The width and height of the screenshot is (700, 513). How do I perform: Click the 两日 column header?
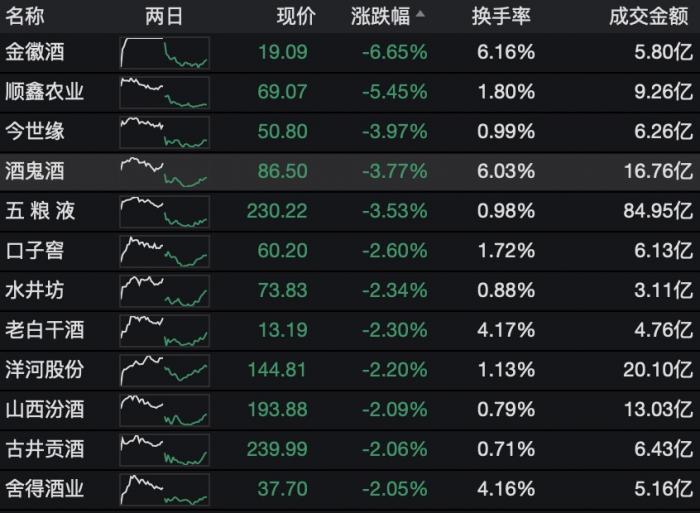[164, 17]
